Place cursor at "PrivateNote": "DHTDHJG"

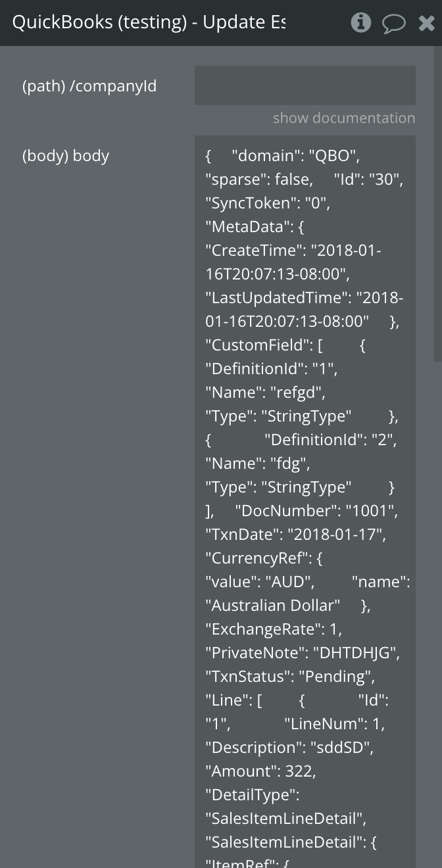coord(303,653)
